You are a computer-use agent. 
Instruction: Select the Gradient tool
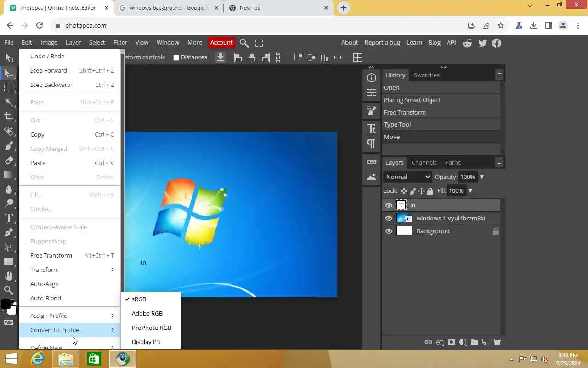(x=9, y=175)
